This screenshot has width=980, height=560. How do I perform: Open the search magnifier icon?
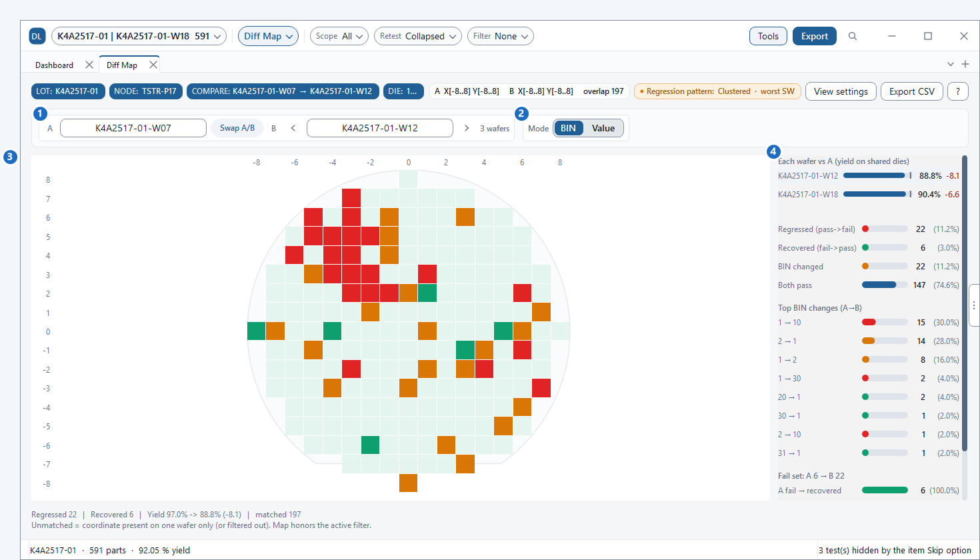point(853,36)
